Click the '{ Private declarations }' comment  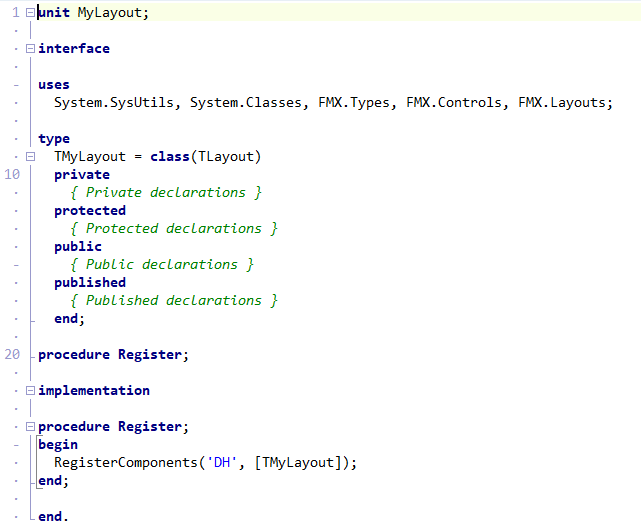[x=166, y=193]
